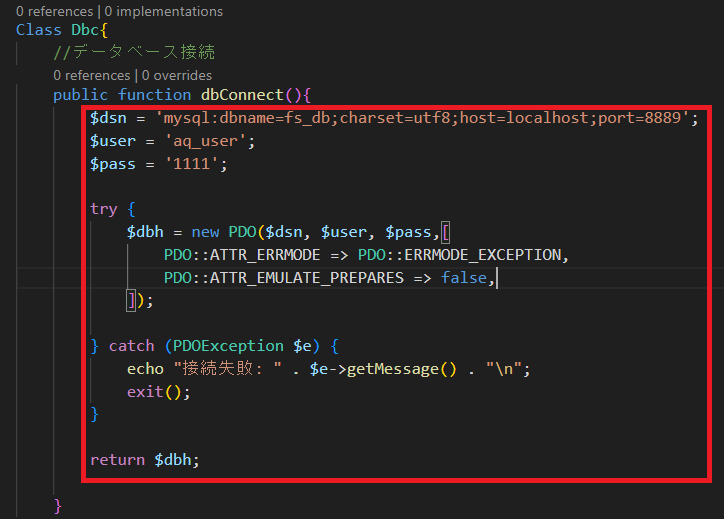Click "$dbh" in the new PDO assignment
The height and width of the screenshot is (519, 724).
point(145,232)
